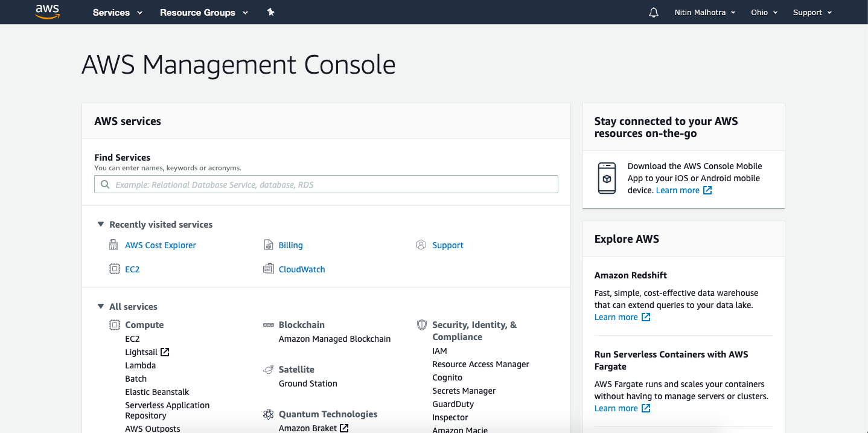Click the Amazon Redshift heading
868x433 pixels.
coord(630,275)
